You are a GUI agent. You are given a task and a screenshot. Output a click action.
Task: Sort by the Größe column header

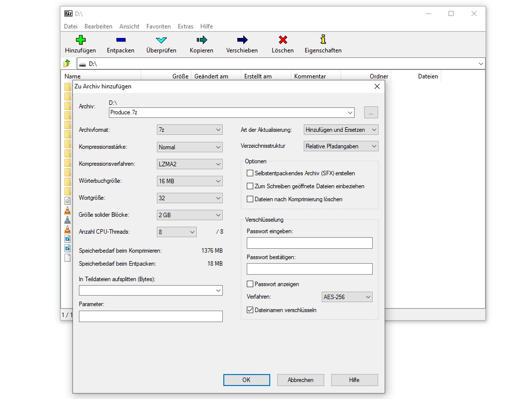166,76
